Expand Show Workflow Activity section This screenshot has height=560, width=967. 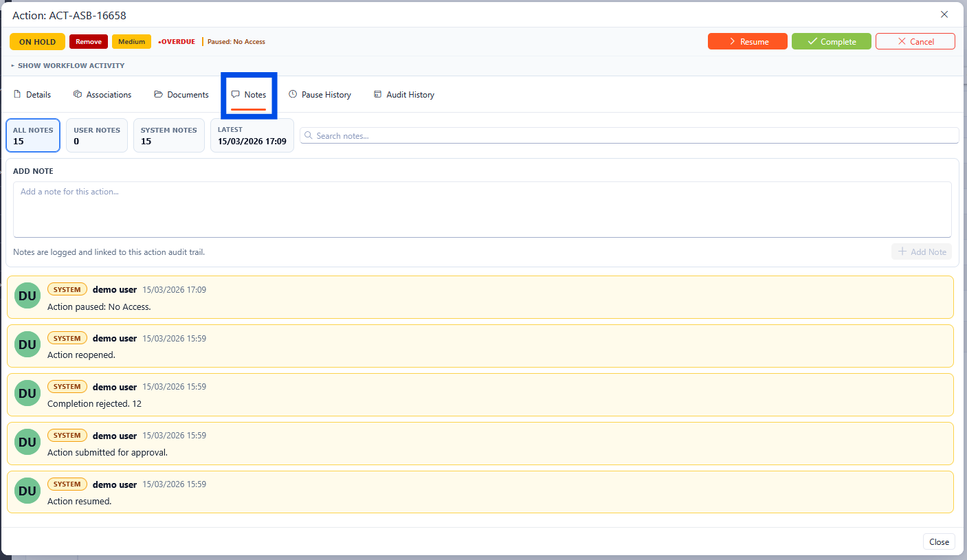coord(67,66)
